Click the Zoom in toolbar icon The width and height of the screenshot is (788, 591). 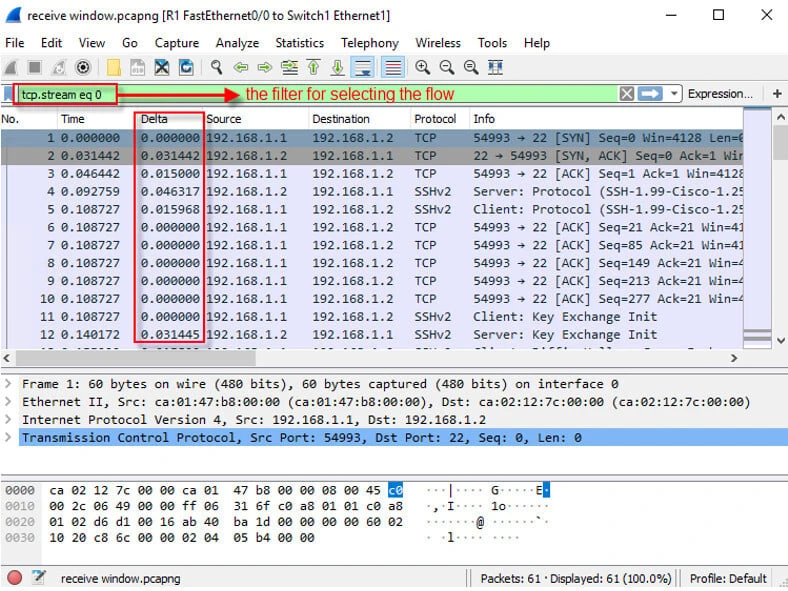422,67
